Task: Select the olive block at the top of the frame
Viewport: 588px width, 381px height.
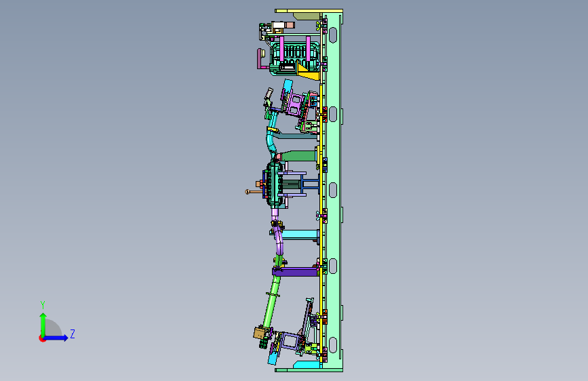Action: pos(307,16)
